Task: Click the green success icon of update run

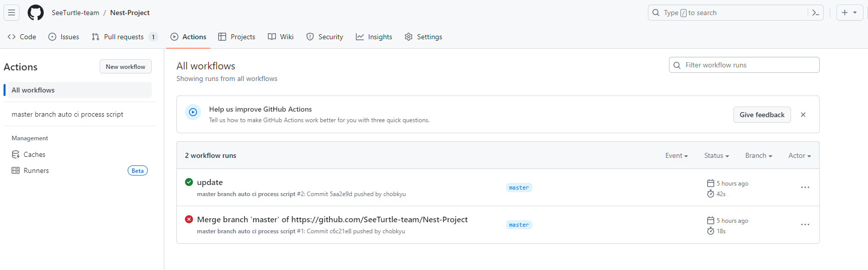Action: pyautogui.click(x=189, y=182)
